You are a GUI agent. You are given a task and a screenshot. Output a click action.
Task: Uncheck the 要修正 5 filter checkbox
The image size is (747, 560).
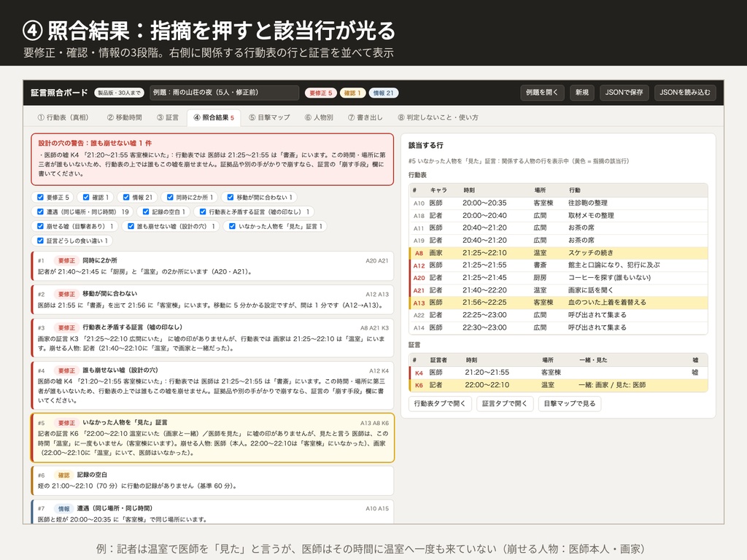click(41, 197)
